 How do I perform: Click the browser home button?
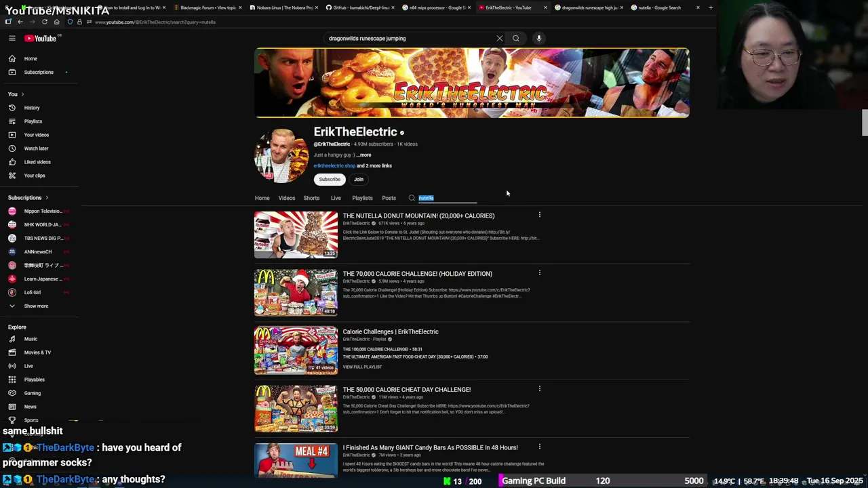[56, 22]
